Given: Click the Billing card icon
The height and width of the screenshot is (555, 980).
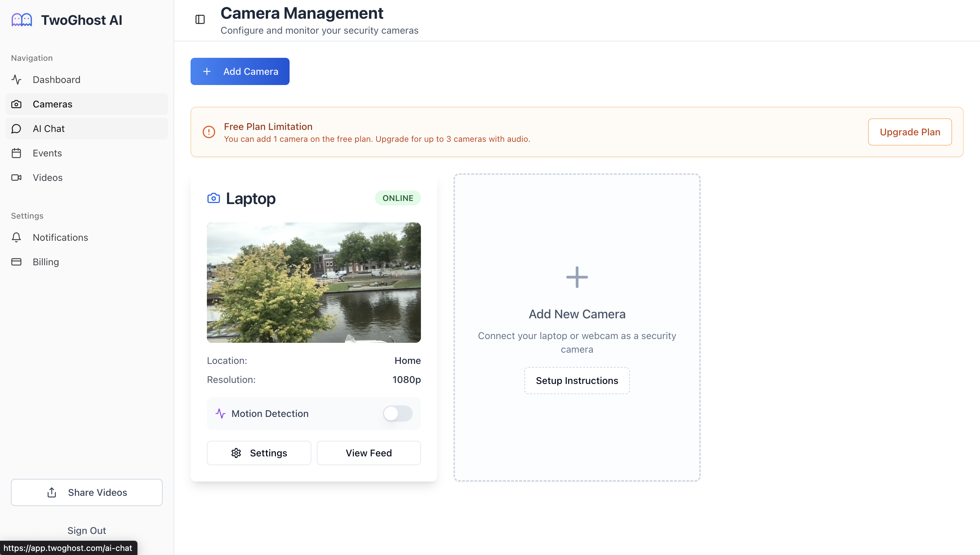Looking at the screenshot, I should pos(16,262).
